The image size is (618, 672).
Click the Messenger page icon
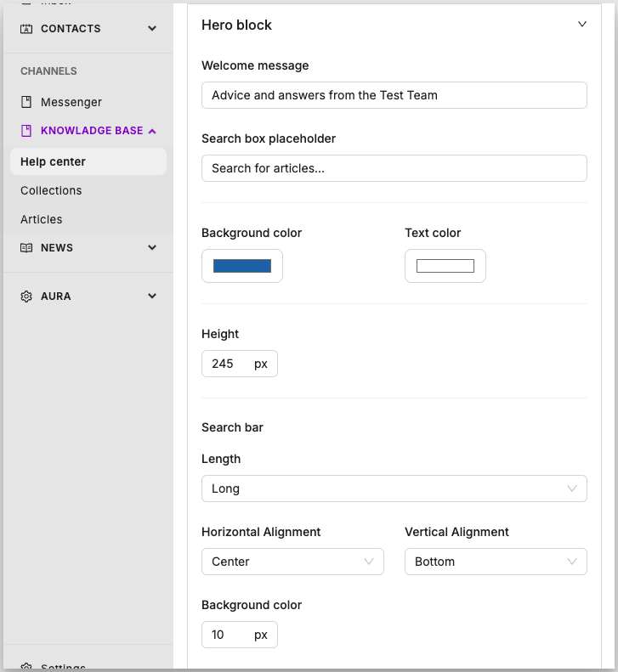click(x=26, y=102)
